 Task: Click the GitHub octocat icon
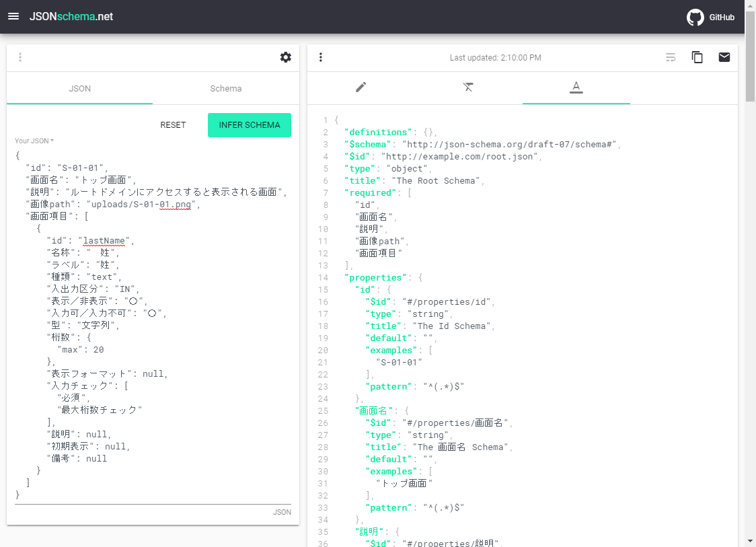[x=696, y=17]
